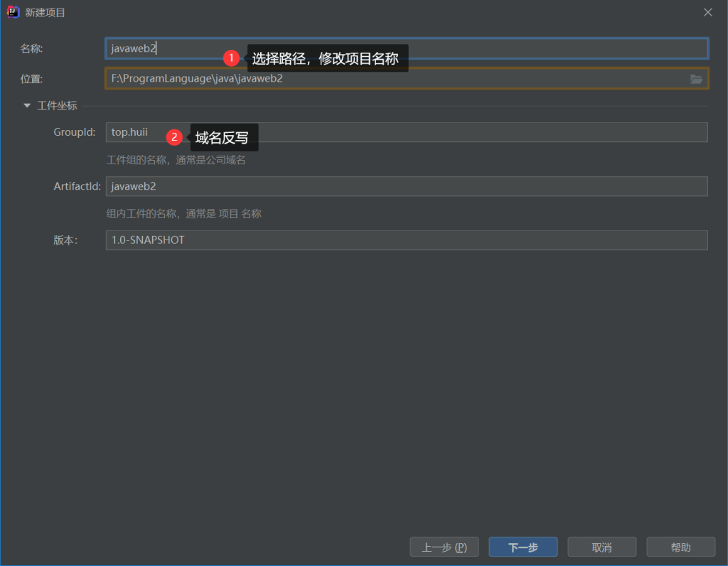Viewport: 728px width, 566px height.
Task: Cancel the wizard with 取消 button
Action: point(601,548)
